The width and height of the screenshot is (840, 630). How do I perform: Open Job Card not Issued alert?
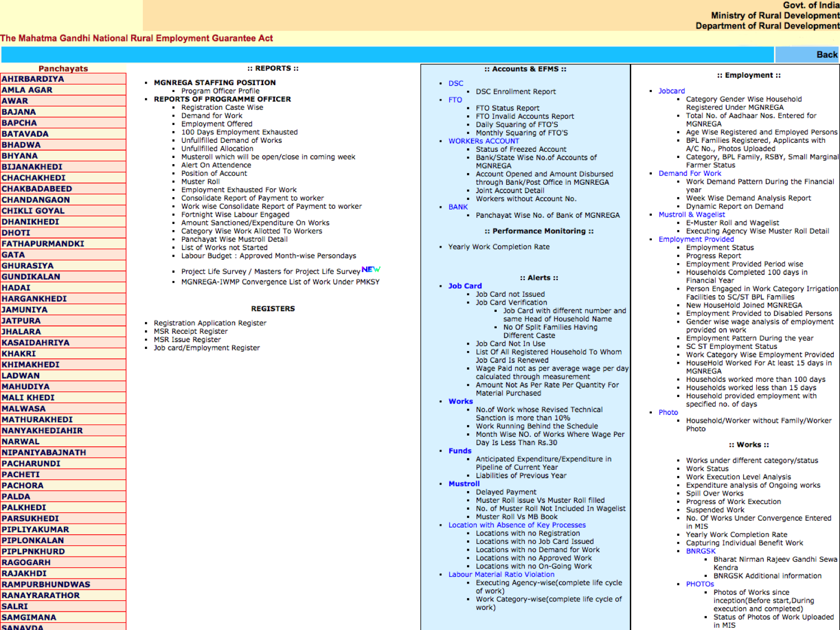[510, 294]
